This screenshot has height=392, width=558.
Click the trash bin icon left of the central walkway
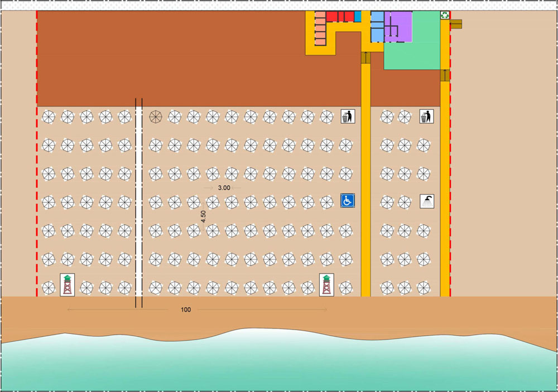[x=348, y=117]
